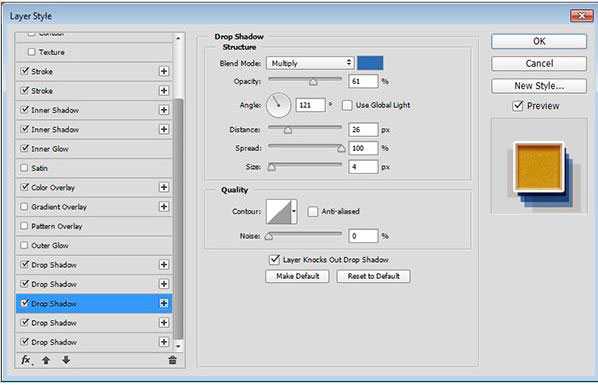Viewport: 598px width, 385px height.
Task: Toggle the Anti-aliased checkbox
Action: coord(312,211)
